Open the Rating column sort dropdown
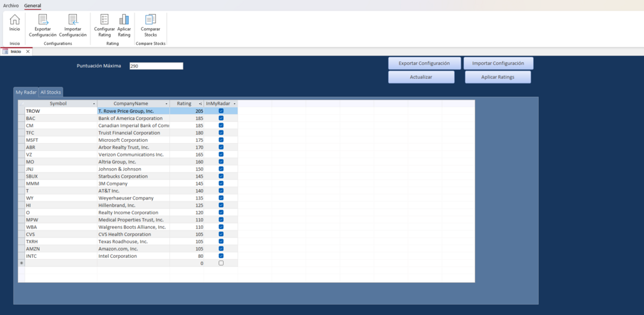The height and width of the screenshot is (315, 644). 201,104
